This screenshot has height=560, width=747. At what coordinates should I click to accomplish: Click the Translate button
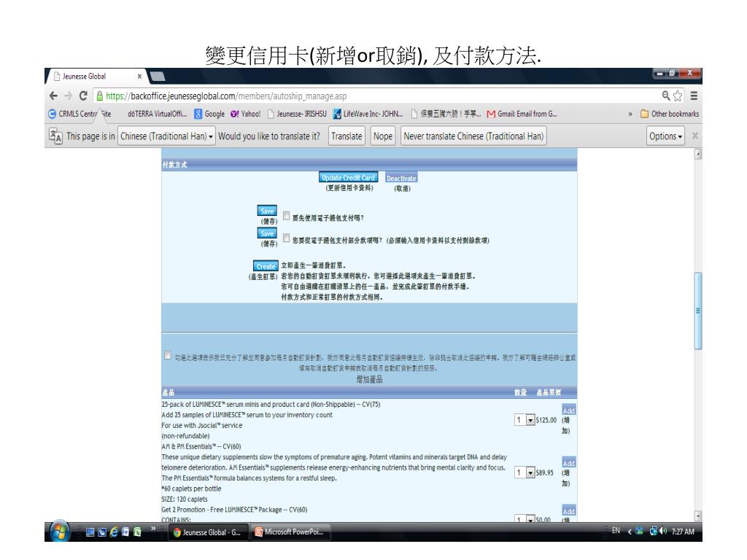[x=347, y=136]
